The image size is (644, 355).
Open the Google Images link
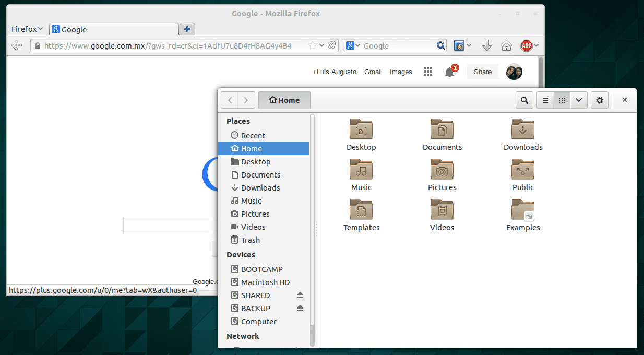(401, 72)
